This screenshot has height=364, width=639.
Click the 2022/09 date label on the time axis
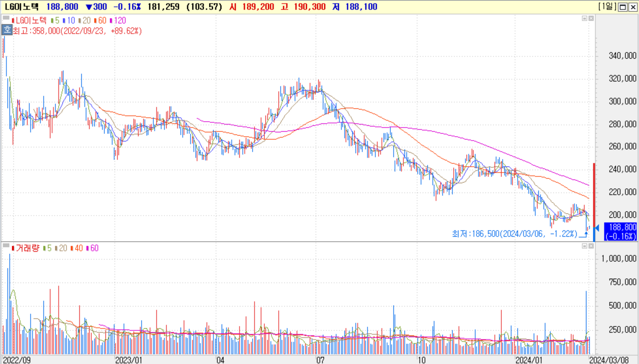[17, 360]
